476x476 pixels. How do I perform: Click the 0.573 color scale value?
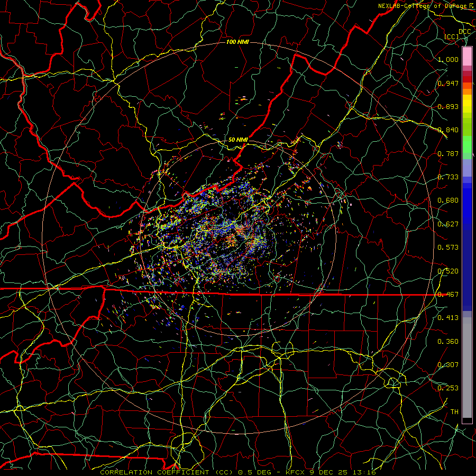point(448,248)
